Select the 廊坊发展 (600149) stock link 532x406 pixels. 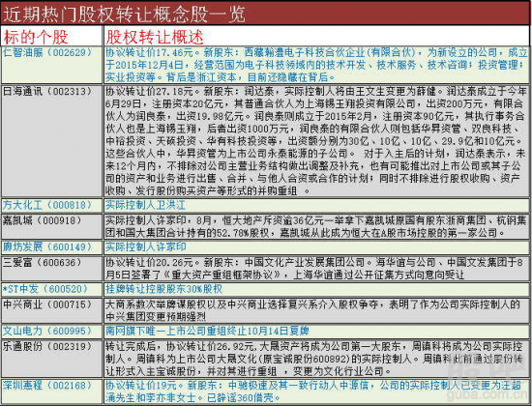point(47,246)
